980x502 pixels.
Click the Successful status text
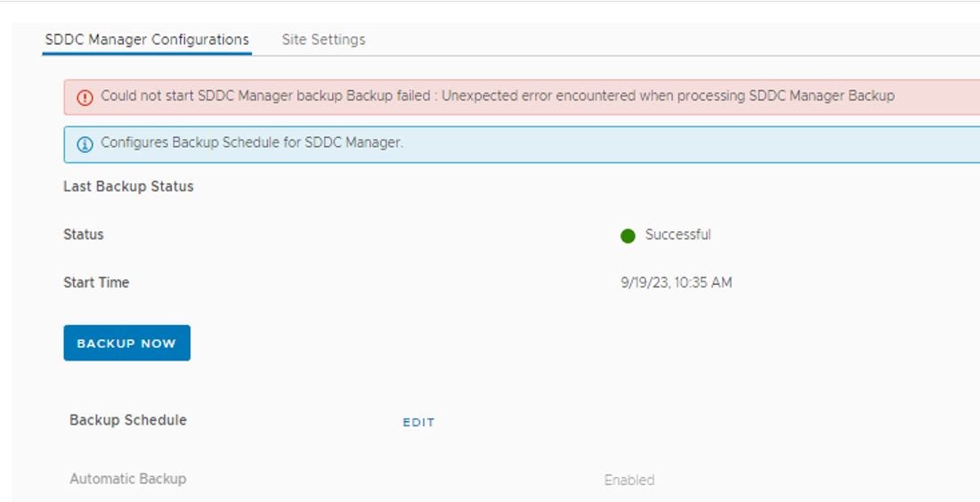(677, 235)
